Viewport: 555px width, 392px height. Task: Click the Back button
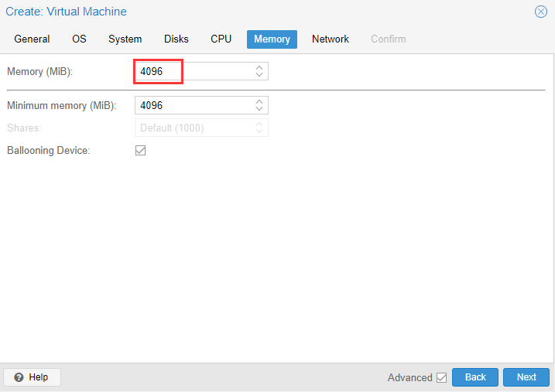coord(475,377)
